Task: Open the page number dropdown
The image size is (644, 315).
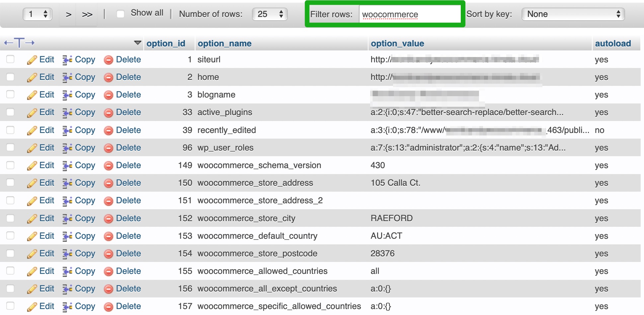Action: [38, 14]
